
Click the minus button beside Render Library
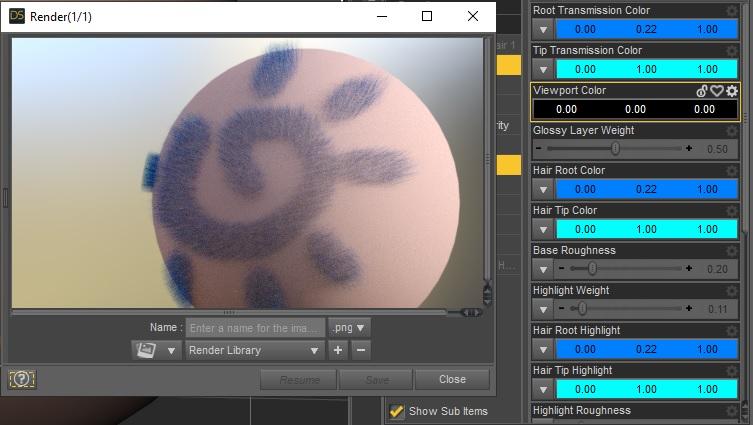361,350
